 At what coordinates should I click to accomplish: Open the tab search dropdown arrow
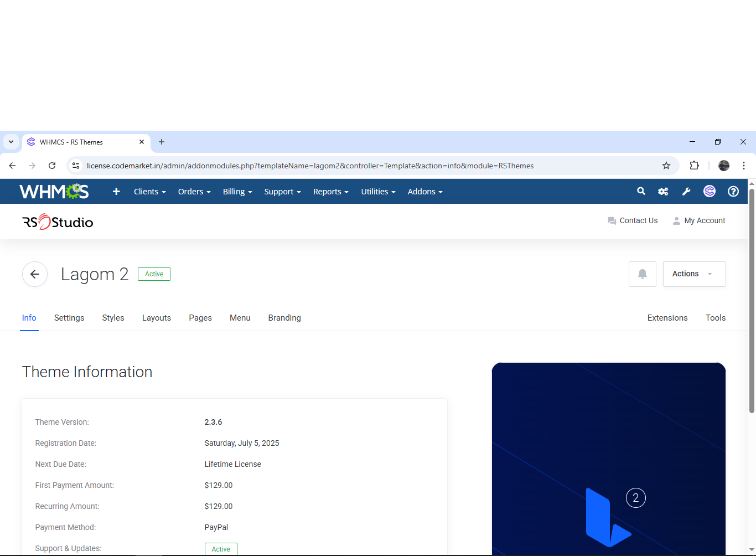click(x=11, y=142)
